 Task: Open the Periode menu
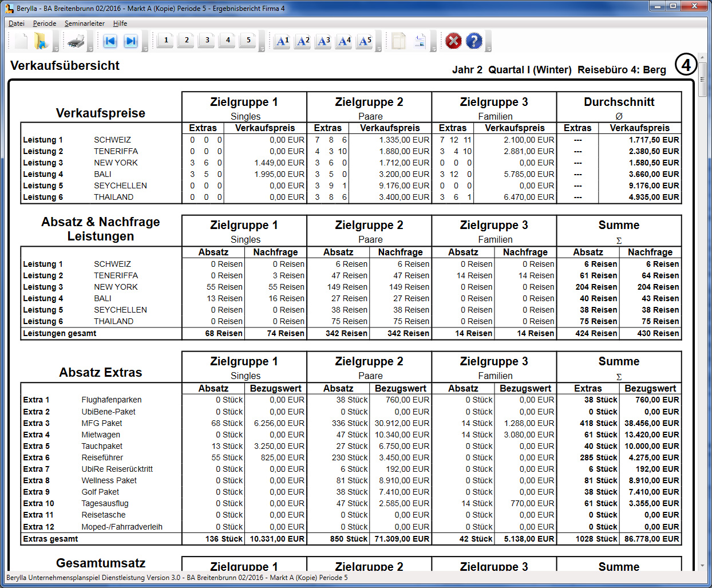[45, 23]
